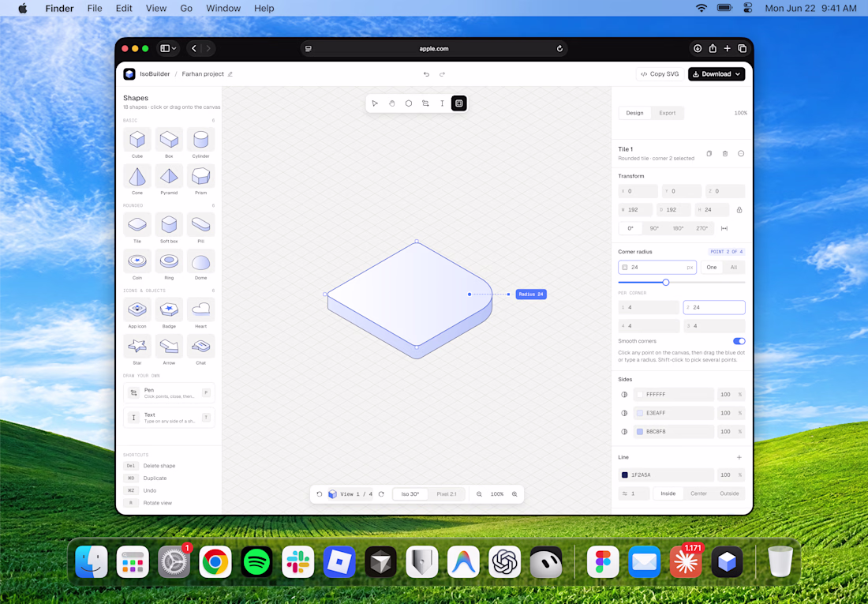This screenshot has width=868, height=604.
Task: Choose the Text draw-your-own option
Action: (x=169, y=417)
